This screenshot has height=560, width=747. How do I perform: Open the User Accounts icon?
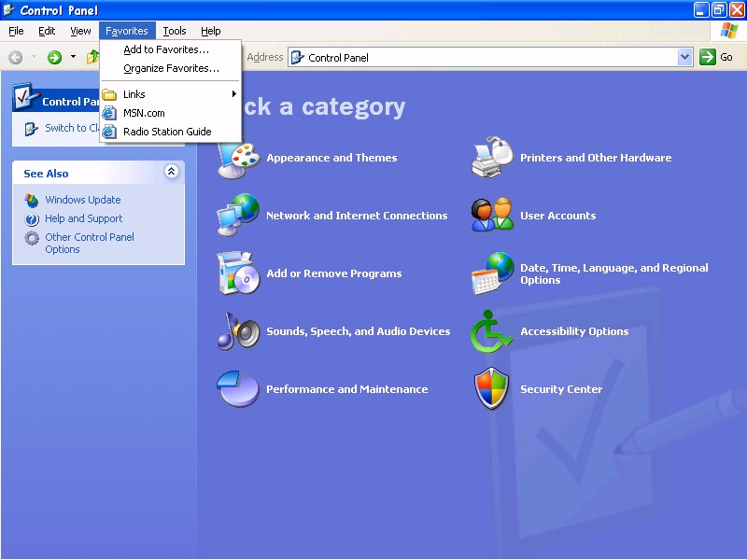[x=493, y=216]
